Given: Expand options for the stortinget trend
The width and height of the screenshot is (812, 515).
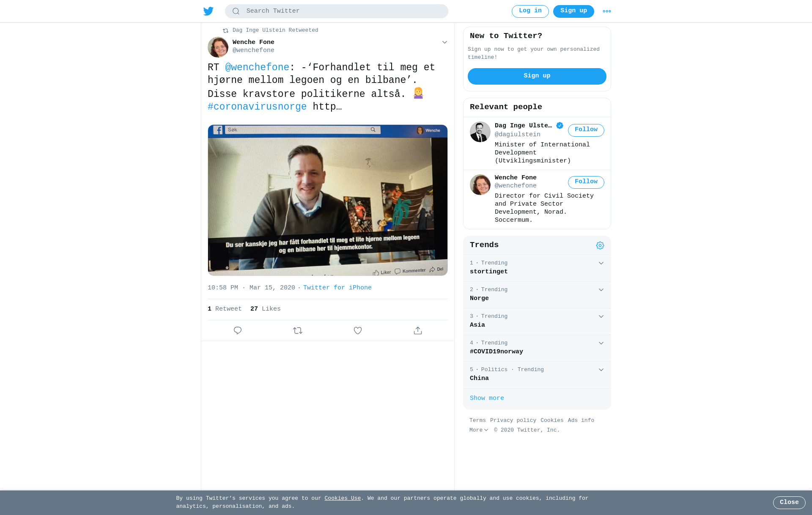Looking at the screenshot, I should coord(601,263).
